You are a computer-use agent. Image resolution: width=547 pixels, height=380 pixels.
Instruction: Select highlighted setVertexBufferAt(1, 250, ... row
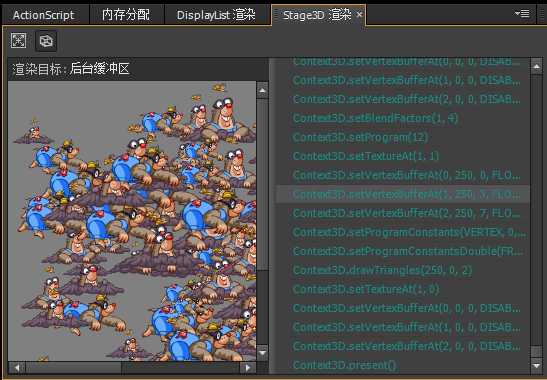point(403,194)
